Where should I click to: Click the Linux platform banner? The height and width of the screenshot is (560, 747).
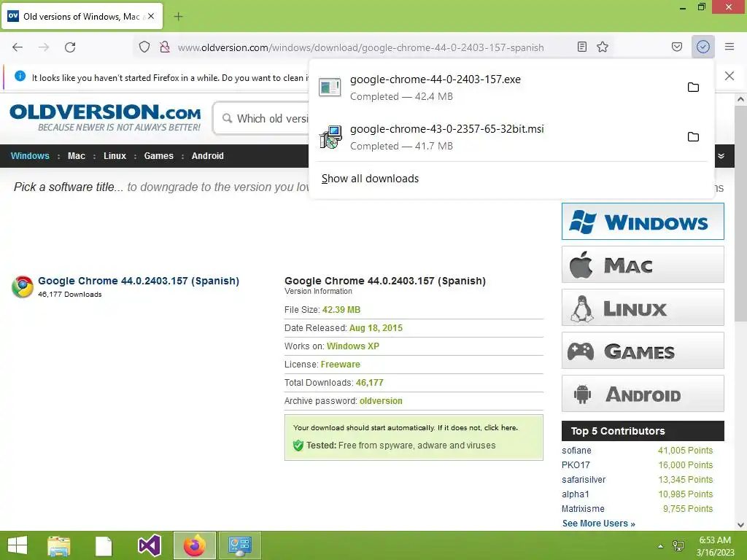tap(643, 308)
